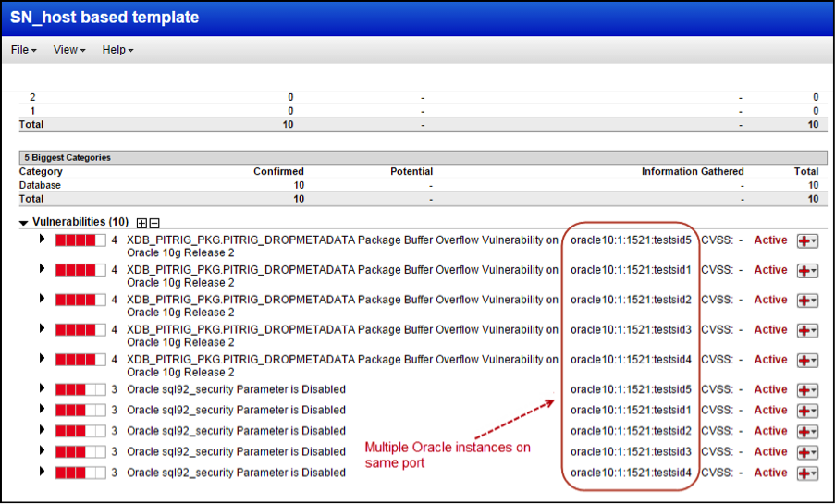Click severity 4 bar of XDB testsid3 row
This screenshot has height=504, width=835.
tap(80, 330)
